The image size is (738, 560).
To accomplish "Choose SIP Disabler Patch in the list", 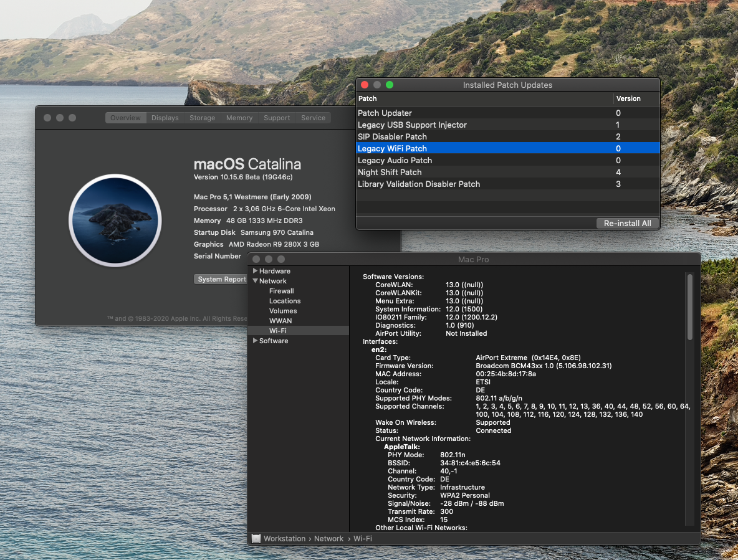I will 392,136.
